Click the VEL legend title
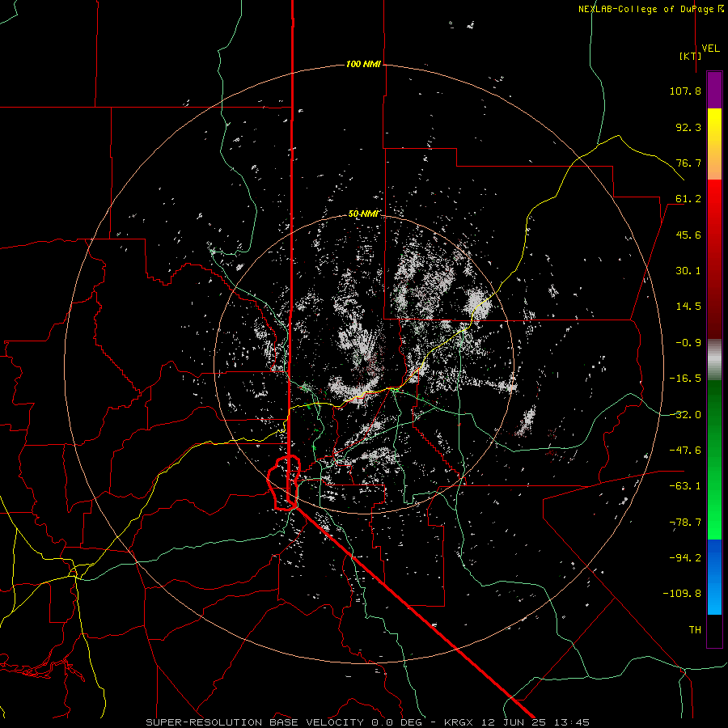This screenshot has width=728, height=728. [x=710, y=49]
